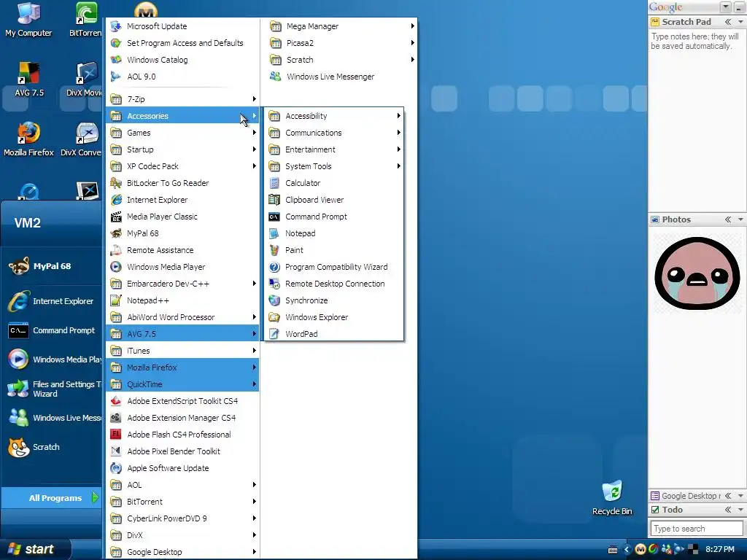Expand the Games folder
This screenshot has height=560, width=747.
coord(183,133)
